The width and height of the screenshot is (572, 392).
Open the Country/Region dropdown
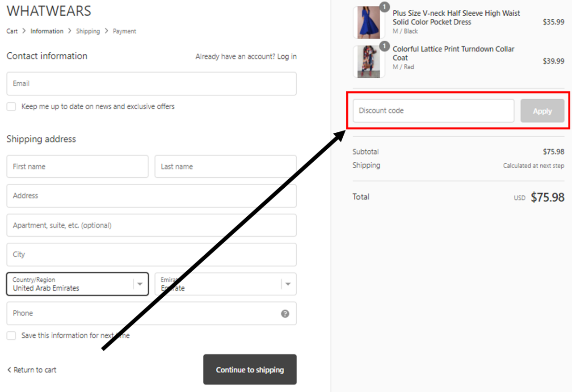click(77, 284)
